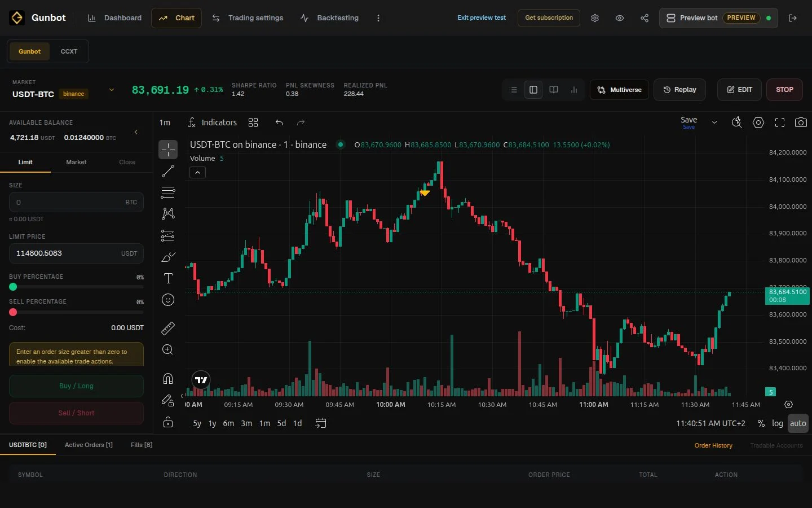Switch to the Market order tab
The image size is (812, 508).
[x=76, y=162]
